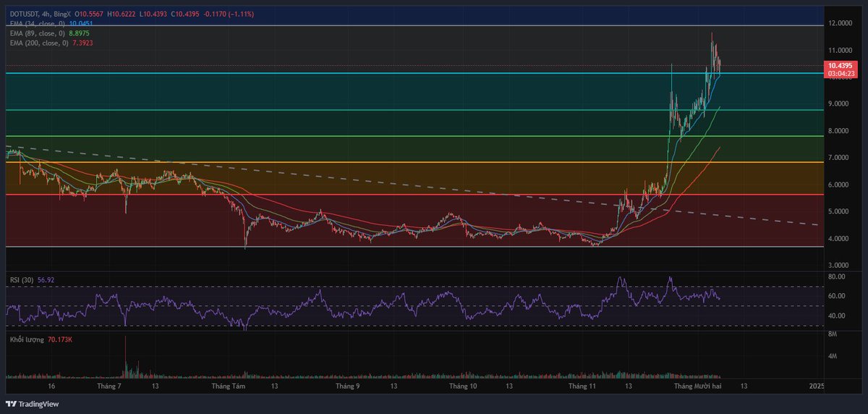868x414 pixels.
Task: Click the 16 date label on time axis
Action: (x=52, y=387)
